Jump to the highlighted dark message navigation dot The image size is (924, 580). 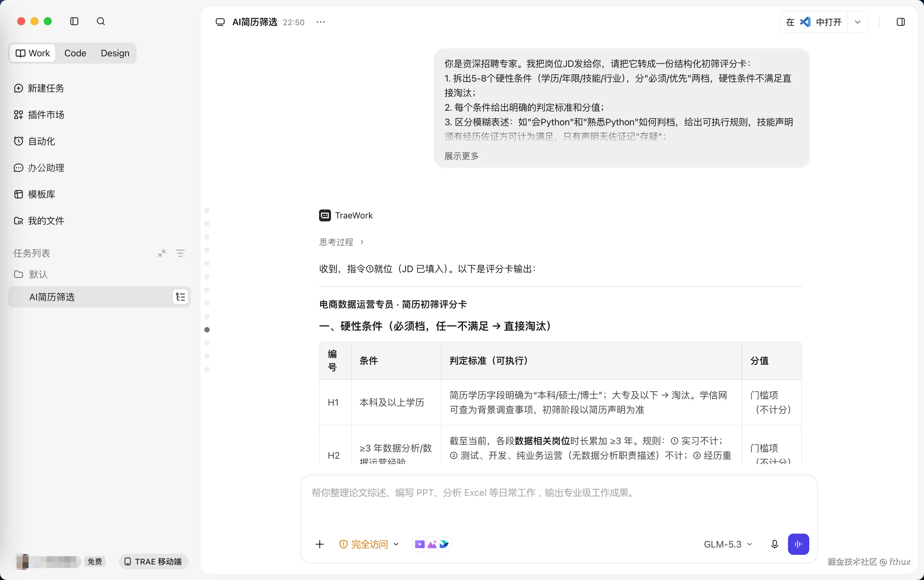tap(207, 330)
